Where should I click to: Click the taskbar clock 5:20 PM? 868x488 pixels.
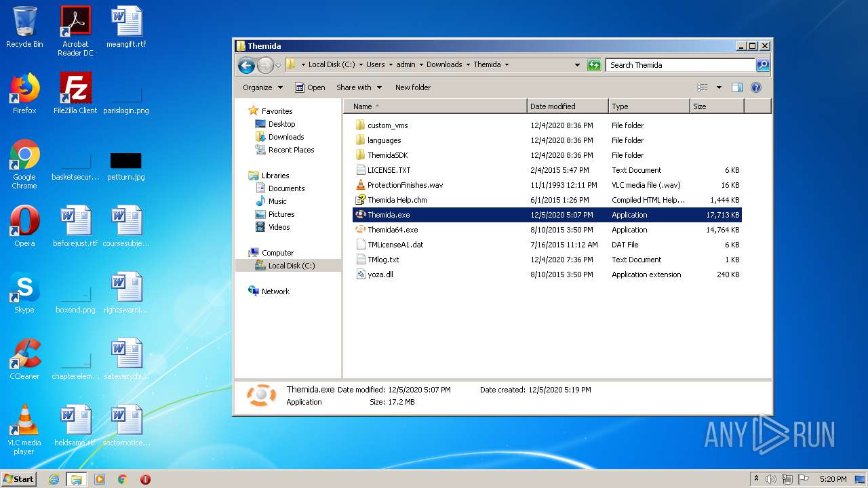tap(833, 479)
